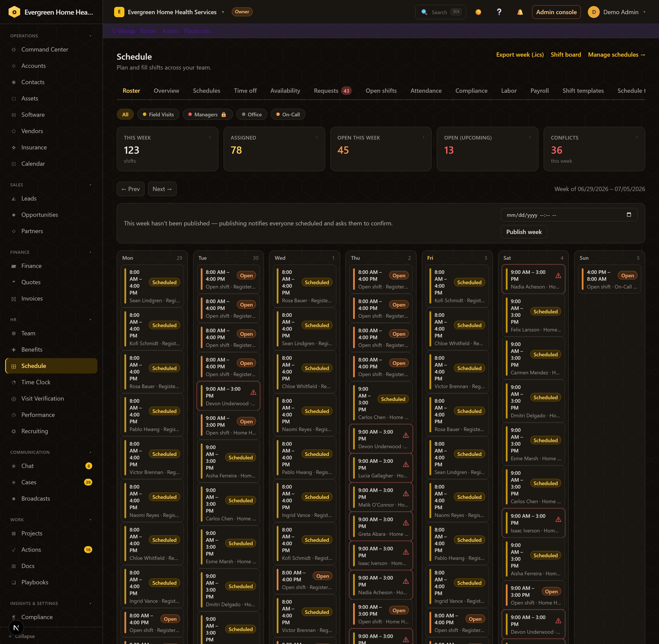Click the Recruiting sidebar icon
This screenshot has height=644, width=659.
14,431
